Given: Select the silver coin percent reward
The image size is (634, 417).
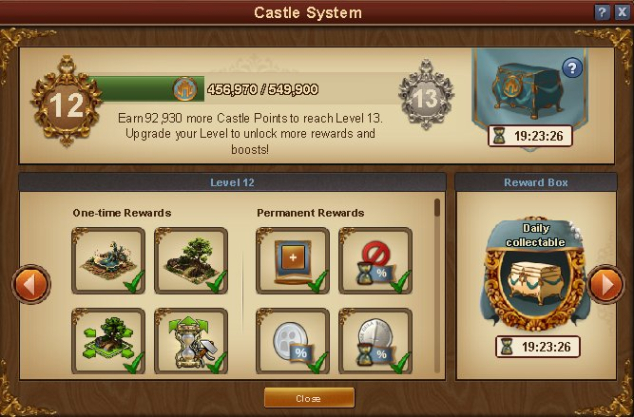Looking at the screenshot, I should (x=293, y=341).
